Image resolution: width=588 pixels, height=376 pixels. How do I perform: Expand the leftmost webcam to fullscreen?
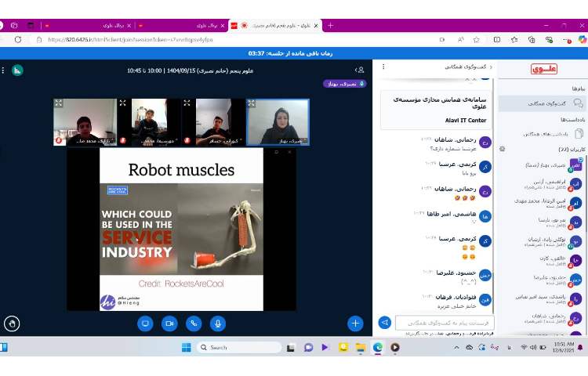pos(58,103)
